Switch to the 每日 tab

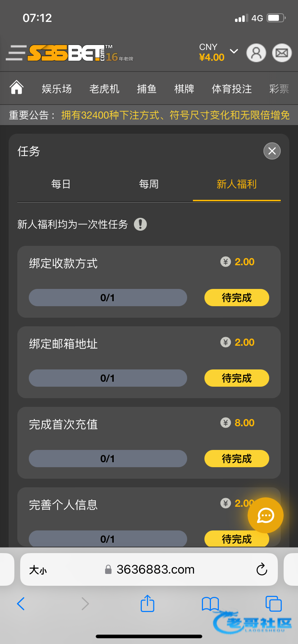coord(61,184)
